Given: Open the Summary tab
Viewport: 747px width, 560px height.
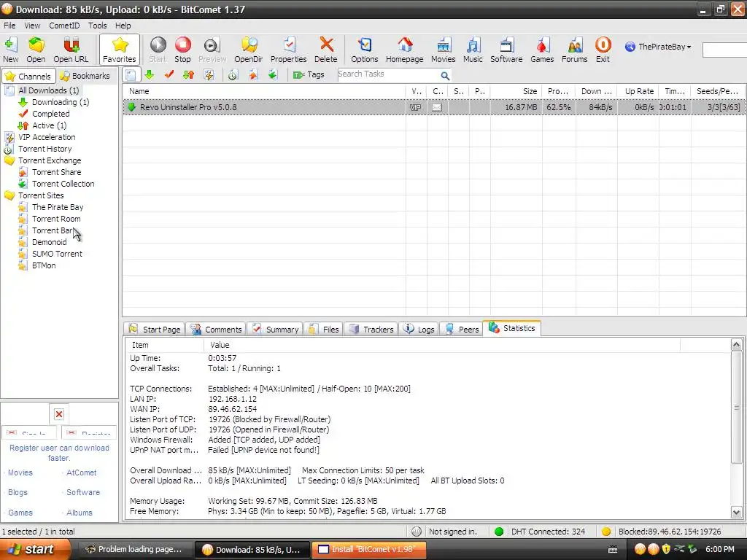Looking at the screenshot, I should pyautogui.click(x=275, y=330).
